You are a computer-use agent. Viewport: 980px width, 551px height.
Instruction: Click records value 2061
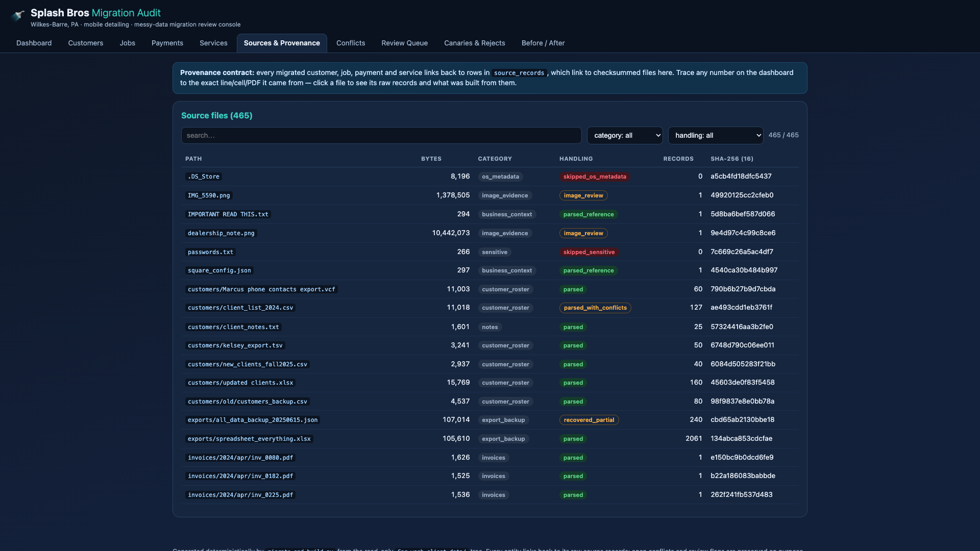tap(694, 438)
